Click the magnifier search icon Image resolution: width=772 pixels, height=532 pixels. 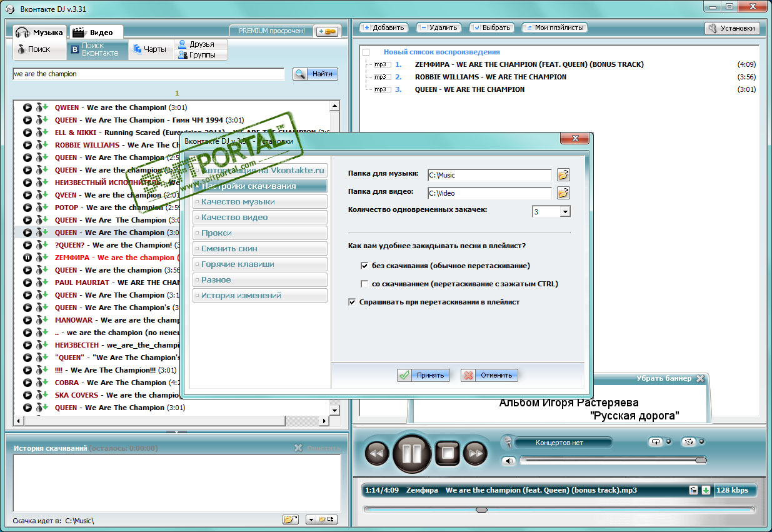point(300,74)
